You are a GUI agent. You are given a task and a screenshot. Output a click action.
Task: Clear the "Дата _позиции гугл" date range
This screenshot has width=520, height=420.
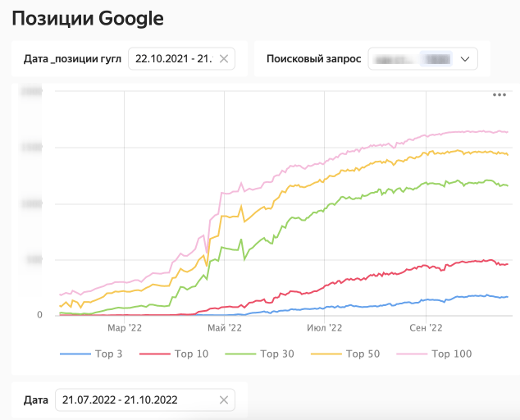click(224, 59)
